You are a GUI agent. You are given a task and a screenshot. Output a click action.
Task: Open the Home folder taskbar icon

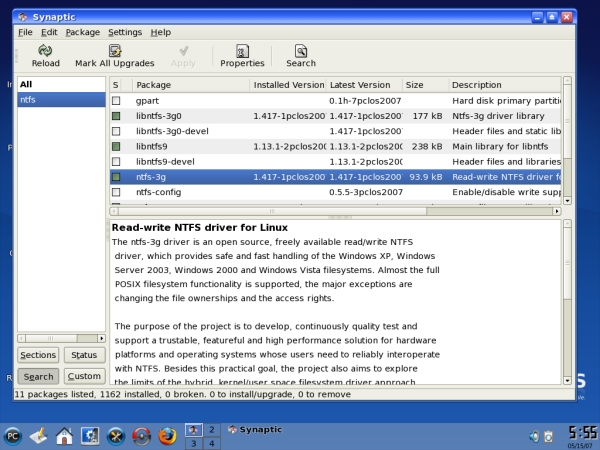coord(64,436)
